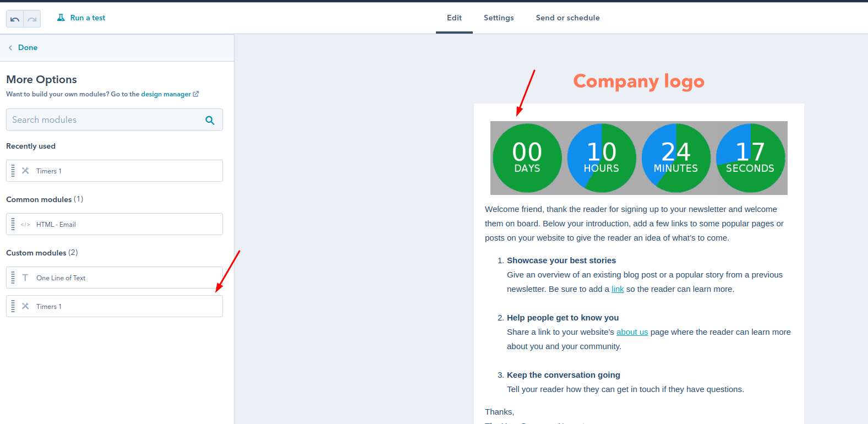Click the Recently used section heading

tap(31, 146)
